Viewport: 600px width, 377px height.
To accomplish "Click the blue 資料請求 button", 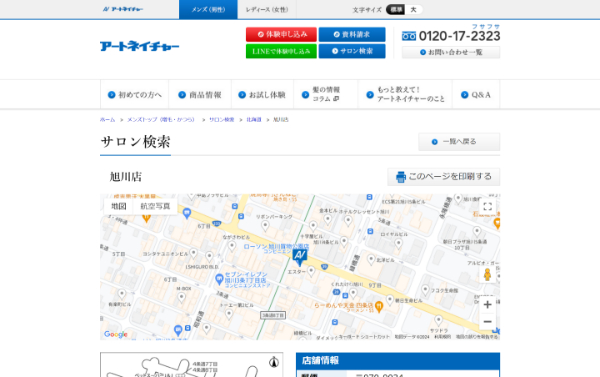I will point(352,34).
